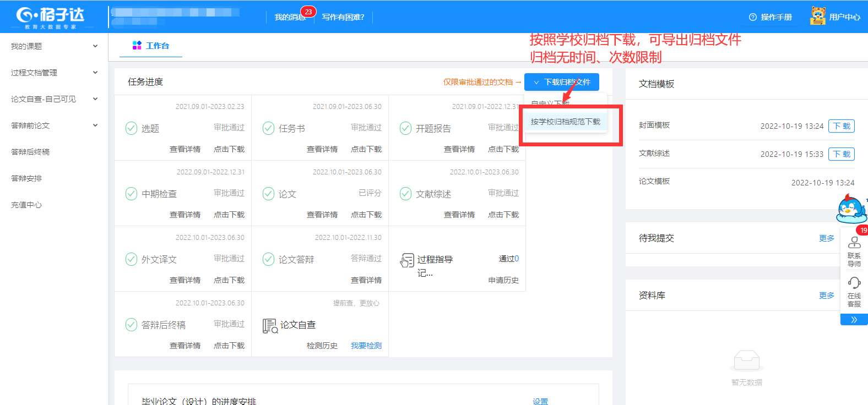This screenshot has width=868, height=405.
Task: Click the 论文自查 document search icon
Action: coord(270,326)
